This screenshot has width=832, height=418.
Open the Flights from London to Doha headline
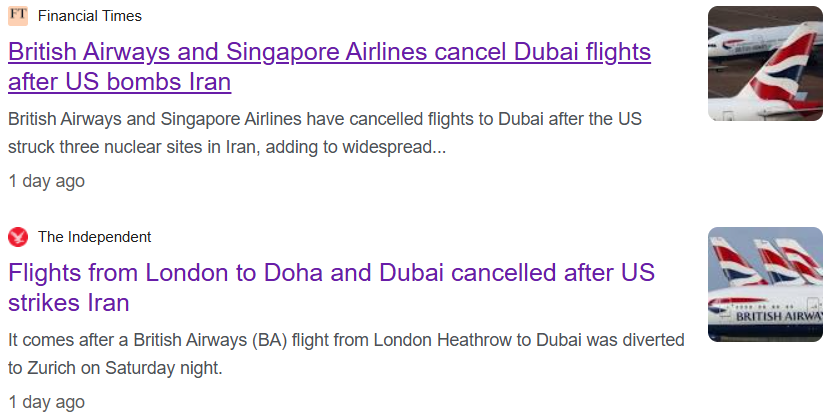(x=332, y=288)
